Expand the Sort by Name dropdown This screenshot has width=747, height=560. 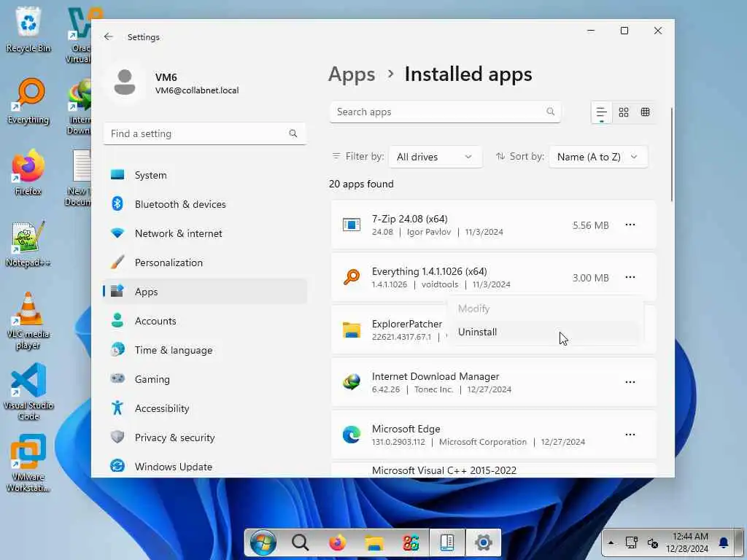(598, 157)
